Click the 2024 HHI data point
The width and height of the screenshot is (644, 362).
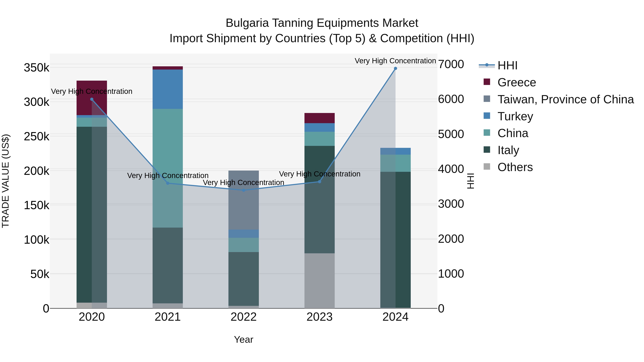(x=396, y=68)
